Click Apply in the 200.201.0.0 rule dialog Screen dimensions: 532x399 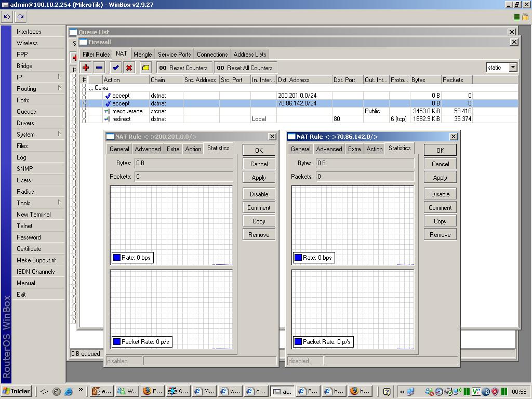click(259, 178)
